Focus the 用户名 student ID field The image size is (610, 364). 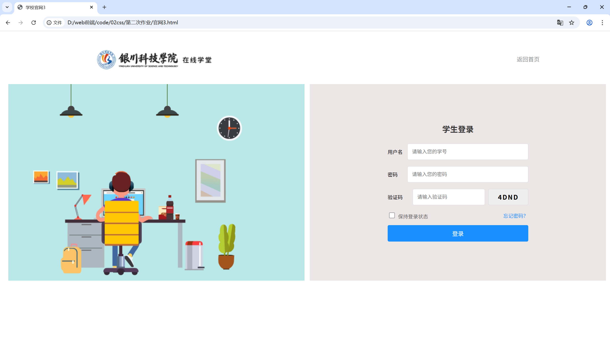(x=468, y=152)
